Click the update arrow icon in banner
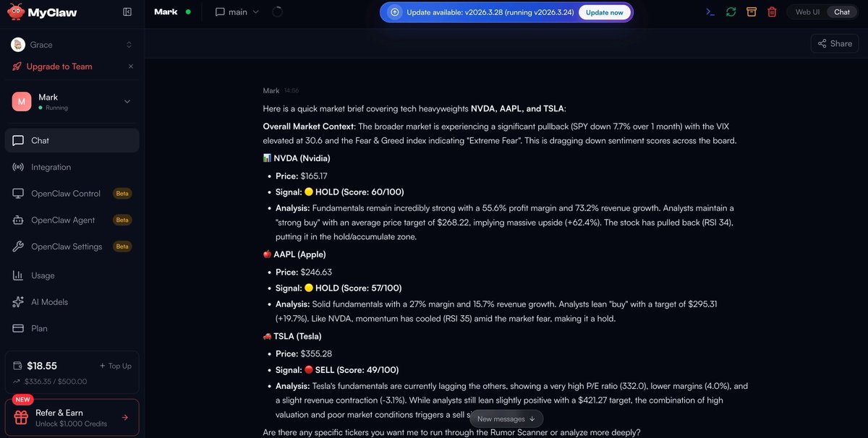 coord(395,12)
